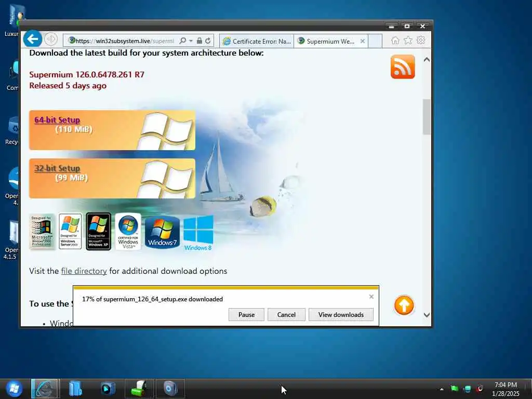Click the View downloads button
Viewport: 532px width, 399px height.
[341, 314]
